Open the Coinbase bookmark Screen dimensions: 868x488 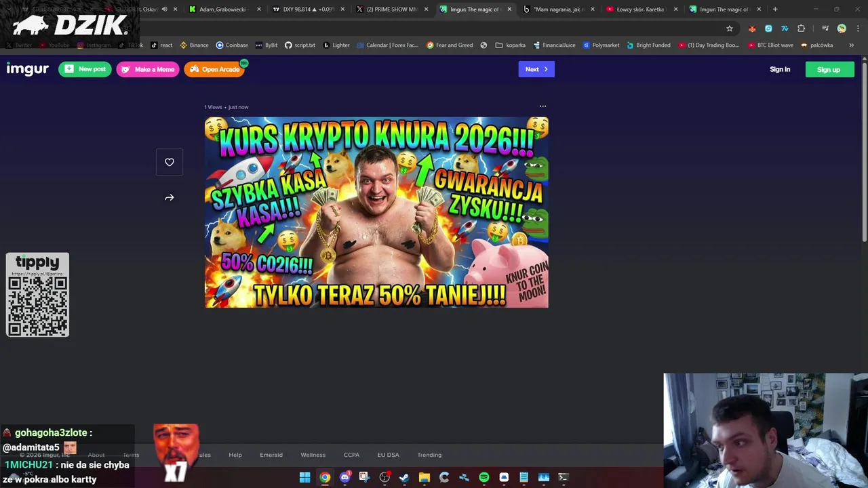232,45
